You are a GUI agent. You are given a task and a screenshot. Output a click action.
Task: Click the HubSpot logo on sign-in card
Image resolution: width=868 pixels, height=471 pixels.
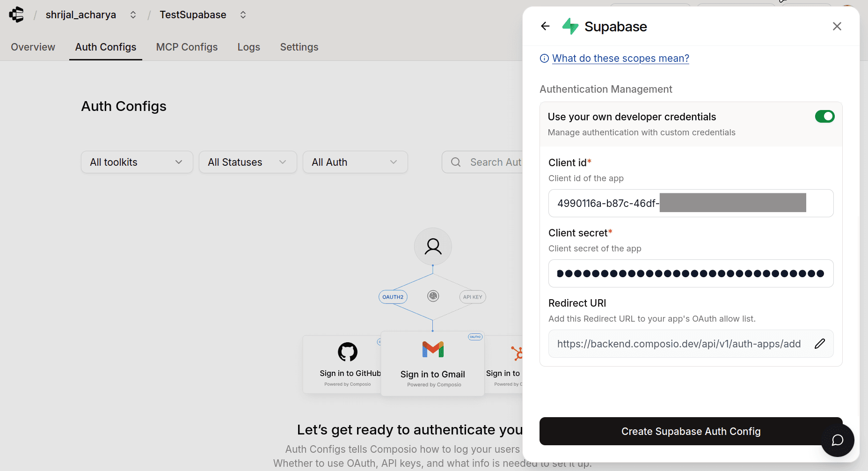click(x=517, y=353)
